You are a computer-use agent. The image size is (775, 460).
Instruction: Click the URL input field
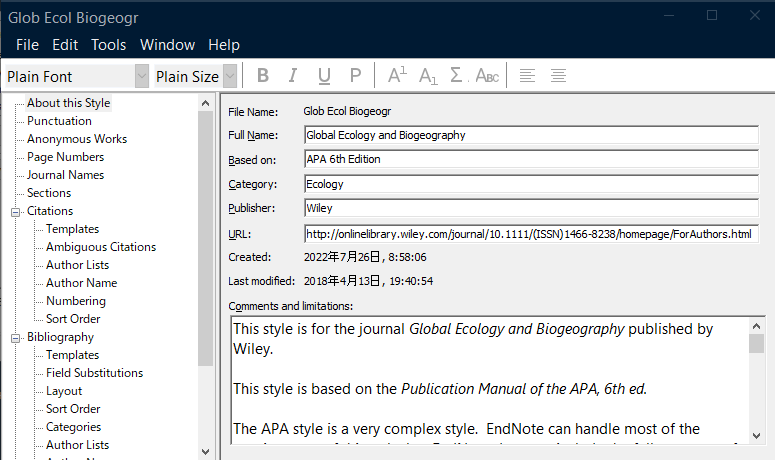tap(531, 234)
